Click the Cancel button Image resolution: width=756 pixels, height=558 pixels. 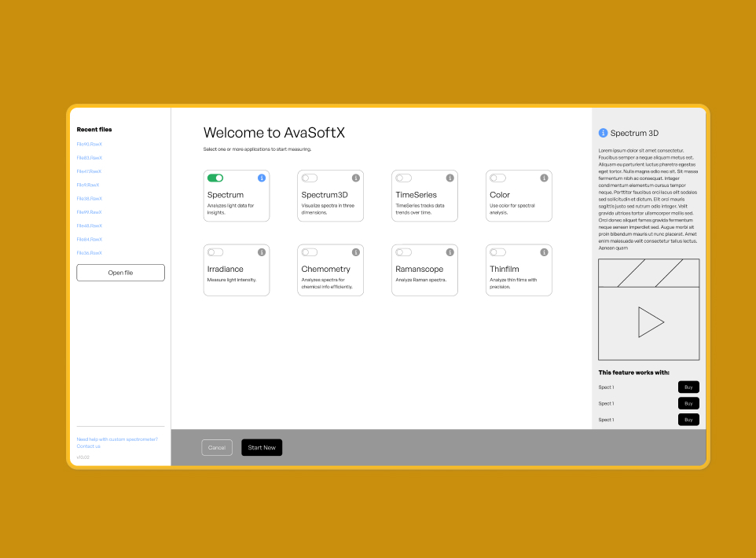(x=217, y=447)
